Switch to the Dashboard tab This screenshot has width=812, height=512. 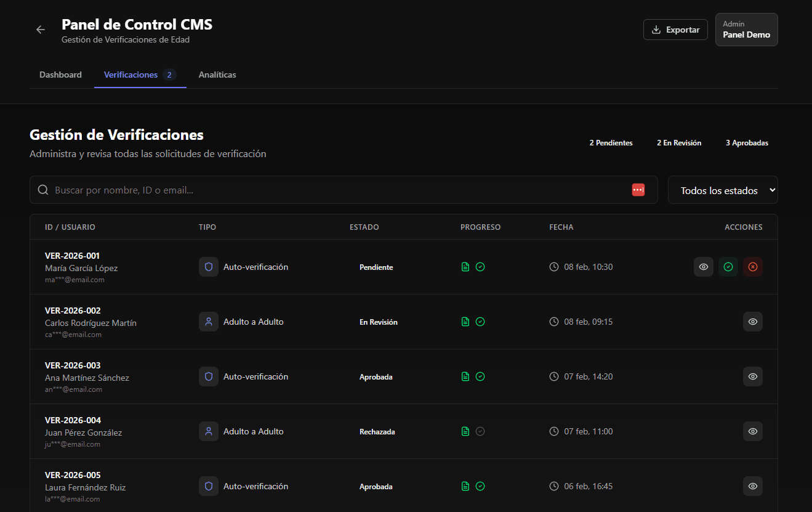point(60,75)
